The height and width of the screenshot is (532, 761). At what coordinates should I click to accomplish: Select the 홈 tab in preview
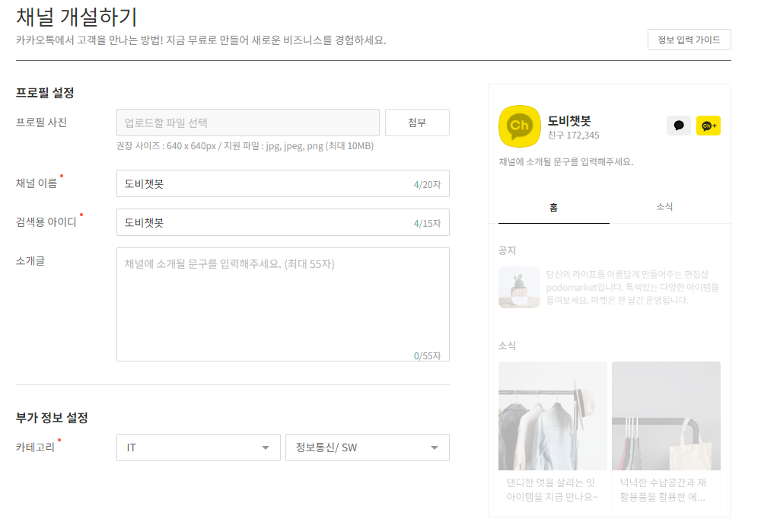click(x=554, y=208)
